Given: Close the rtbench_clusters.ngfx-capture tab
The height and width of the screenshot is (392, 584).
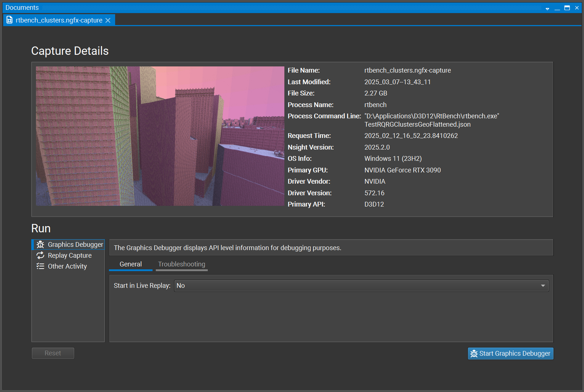Looking at the screenshot, I should [x=108, y=20].
